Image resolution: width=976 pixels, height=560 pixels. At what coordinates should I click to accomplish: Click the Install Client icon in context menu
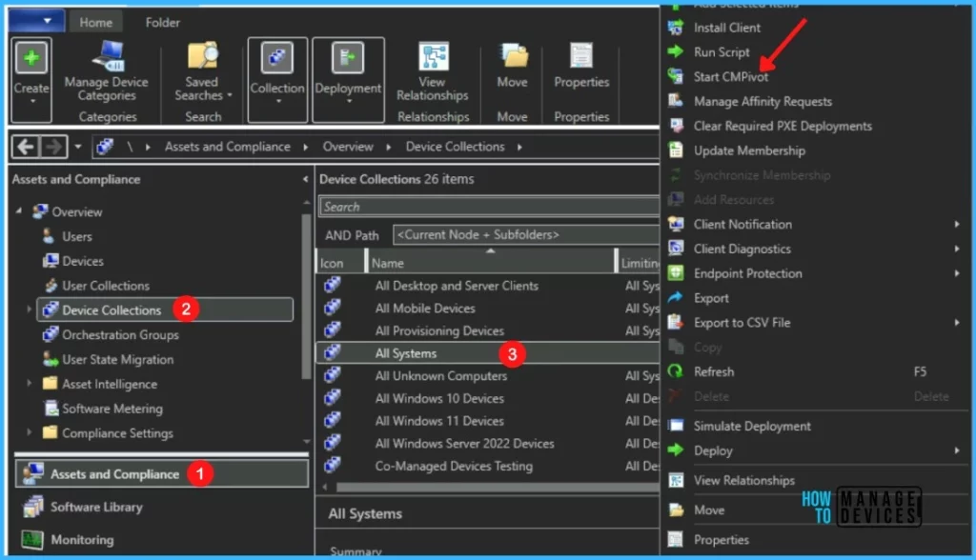point(676,28)
